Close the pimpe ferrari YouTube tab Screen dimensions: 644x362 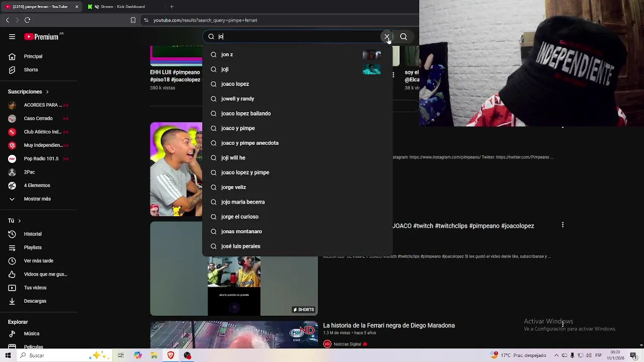[76, 7]
